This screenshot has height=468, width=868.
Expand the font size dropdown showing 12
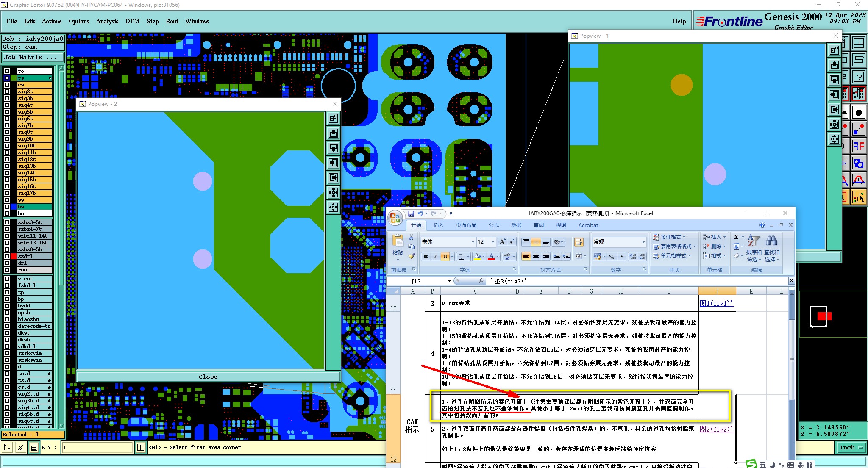[x=493, y=242]
